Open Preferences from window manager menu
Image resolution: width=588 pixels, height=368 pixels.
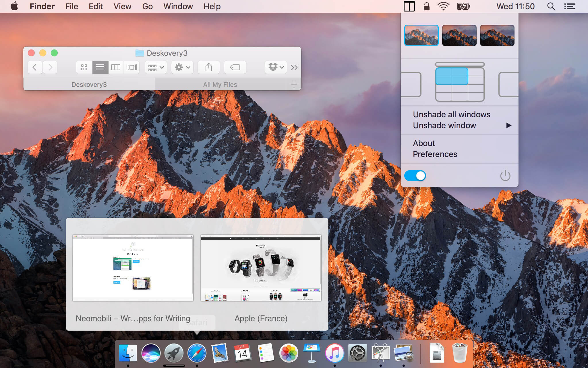[x=435, y=154]
